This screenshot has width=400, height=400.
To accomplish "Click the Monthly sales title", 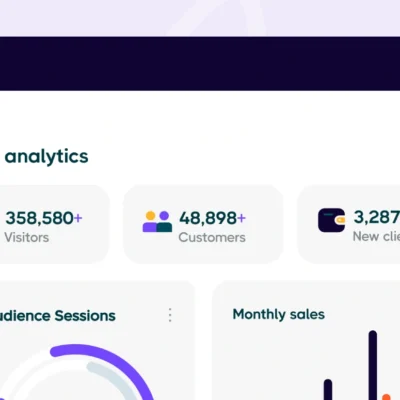I will click(279, 314).
